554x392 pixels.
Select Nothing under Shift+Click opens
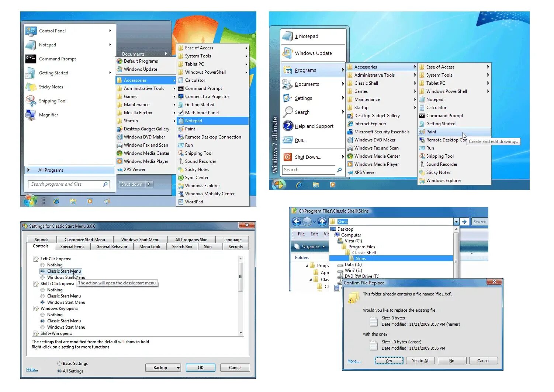tap(43, 290)
